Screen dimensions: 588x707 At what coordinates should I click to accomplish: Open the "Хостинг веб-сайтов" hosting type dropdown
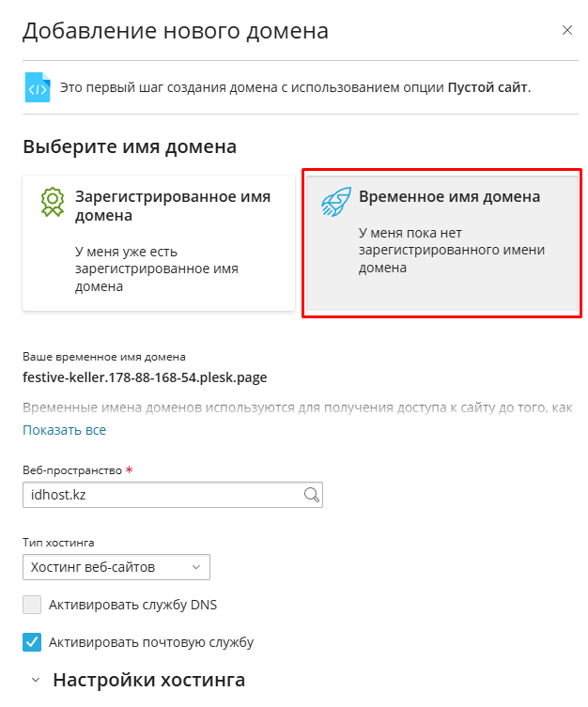point(115,567)
